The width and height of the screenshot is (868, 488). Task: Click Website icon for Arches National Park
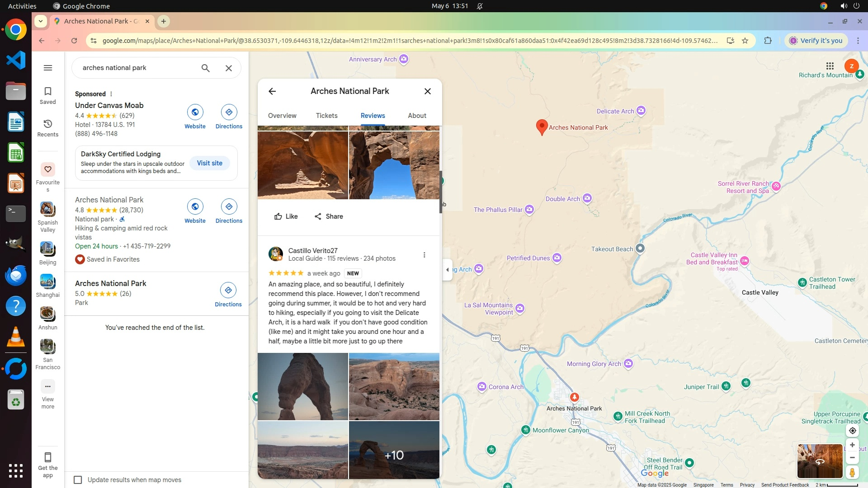(x=195, y=207)
